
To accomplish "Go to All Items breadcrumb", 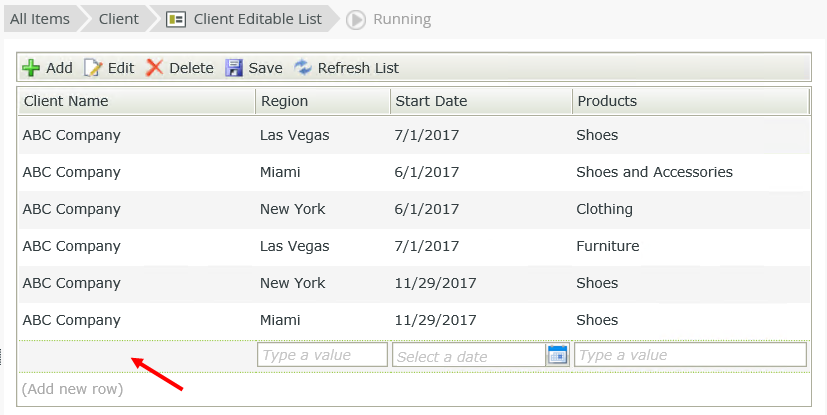I will point(40,19).
